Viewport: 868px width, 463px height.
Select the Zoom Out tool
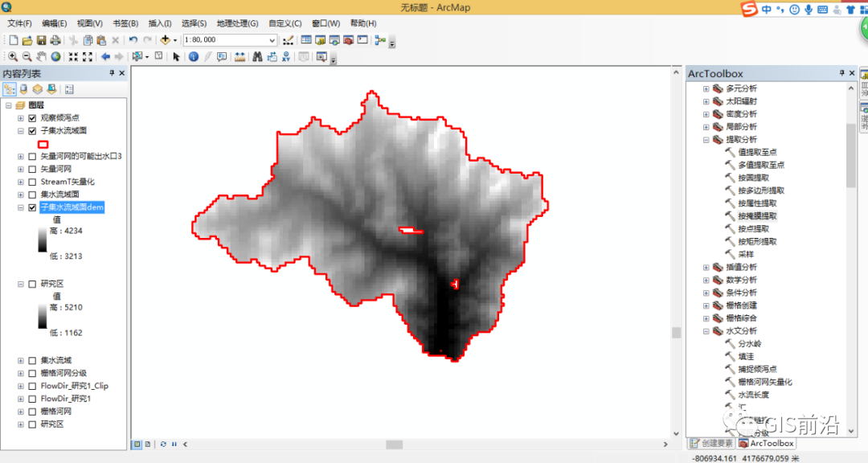[x=27, y=56]
